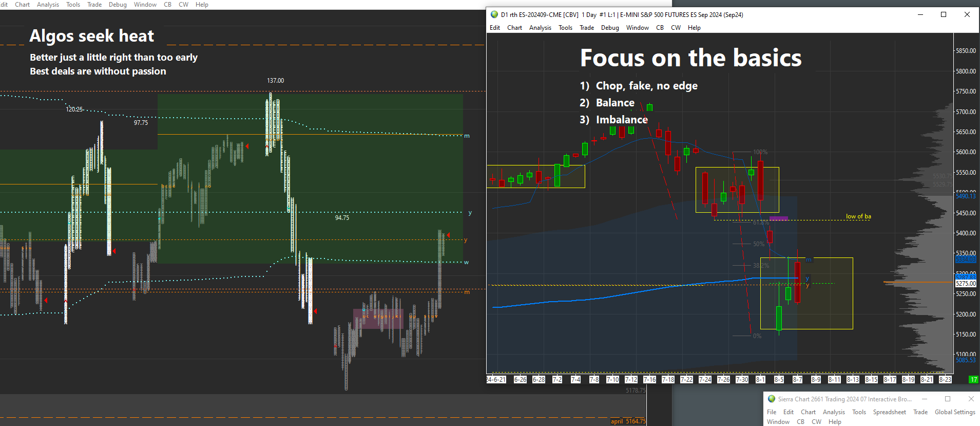Viewport: 980px width, 426px height.
Task: Click the 97.75 label in the left chart
Action: (141, 123)
